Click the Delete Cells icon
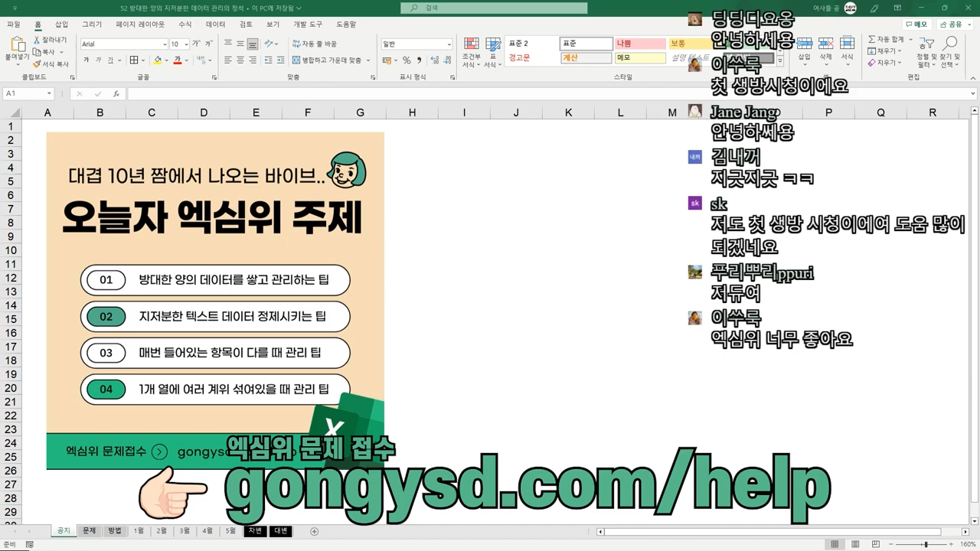Viewport: 980px width, 551px height. tap(826, 43)
